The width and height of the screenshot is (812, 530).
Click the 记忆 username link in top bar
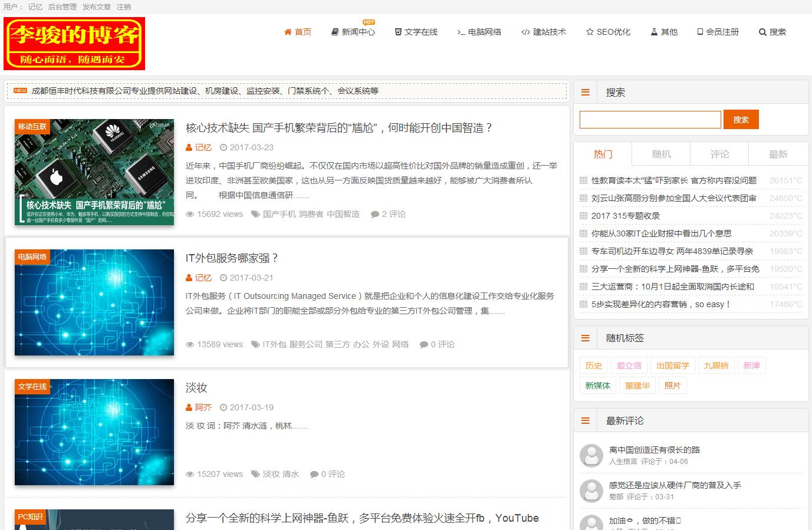[x=35, y=7]
